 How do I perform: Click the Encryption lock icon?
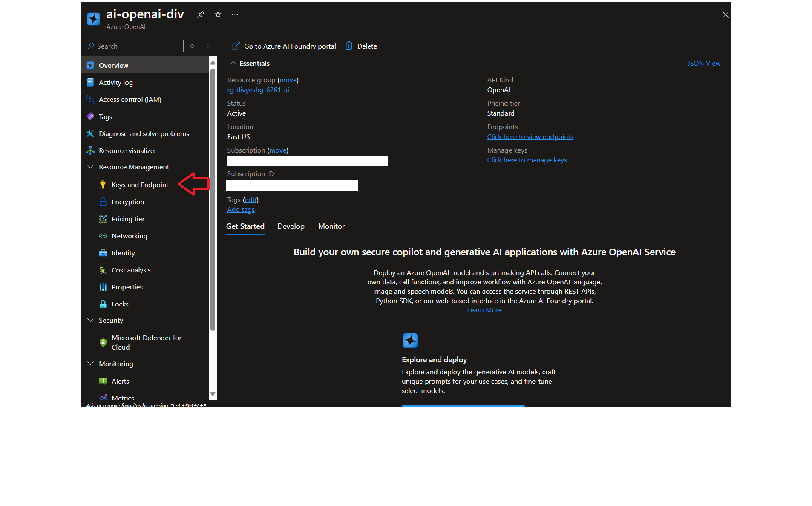(x=103, y=202)
